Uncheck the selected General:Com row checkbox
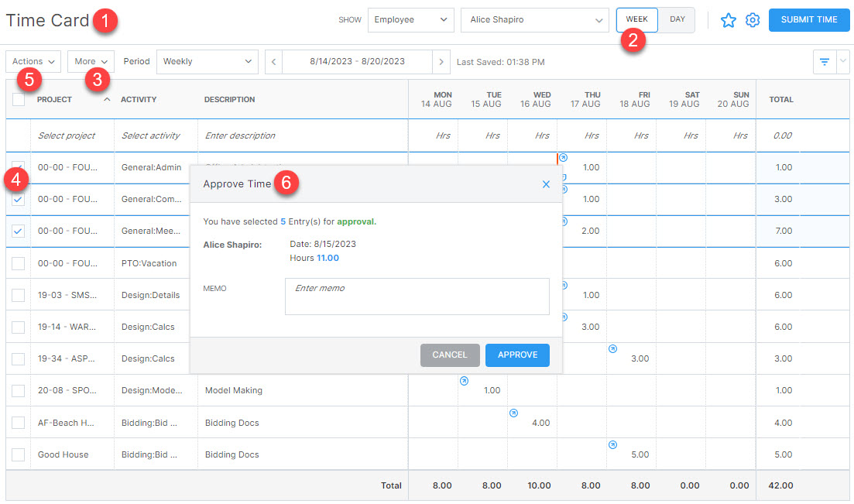The height and width of the screenshot is (504, 854). 17,199
